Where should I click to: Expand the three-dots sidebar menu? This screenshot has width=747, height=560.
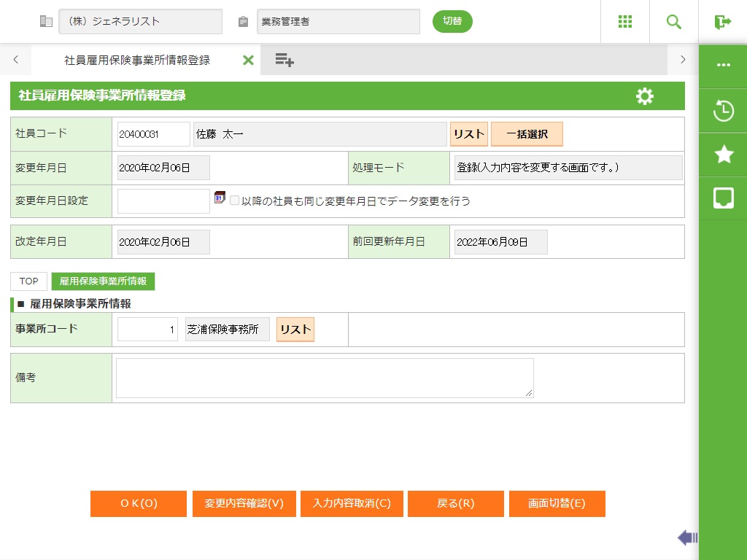723,65
